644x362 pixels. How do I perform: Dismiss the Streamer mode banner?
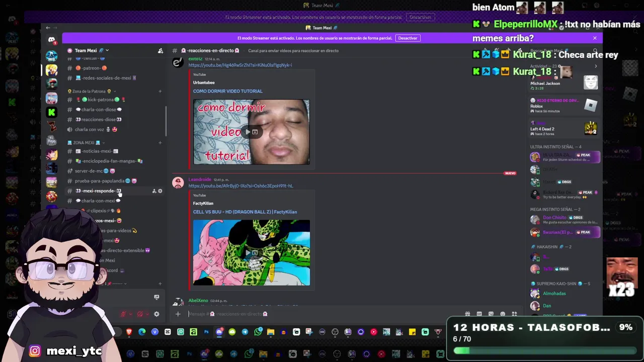click(595, 38)
